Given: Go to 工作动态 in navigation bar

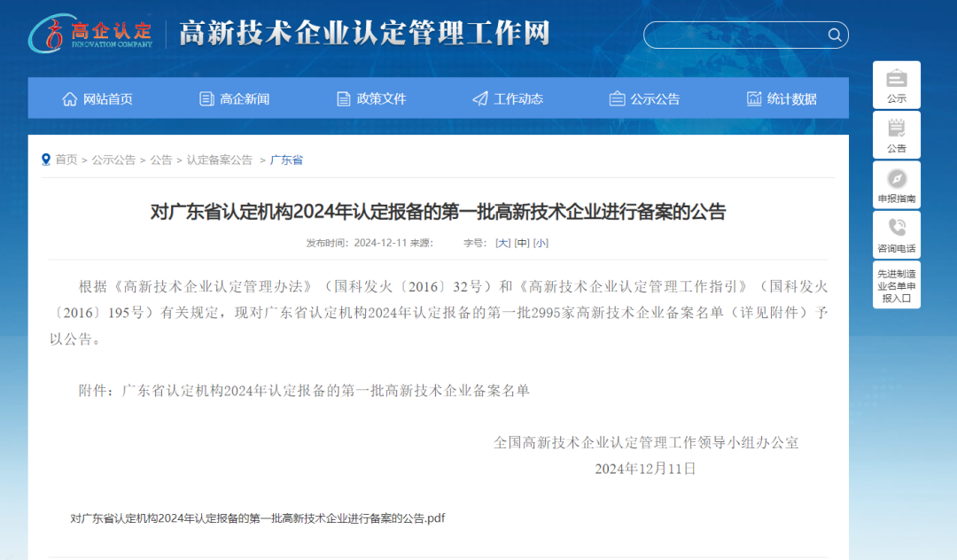Looking at the screenshot, I should pos(508,99).
